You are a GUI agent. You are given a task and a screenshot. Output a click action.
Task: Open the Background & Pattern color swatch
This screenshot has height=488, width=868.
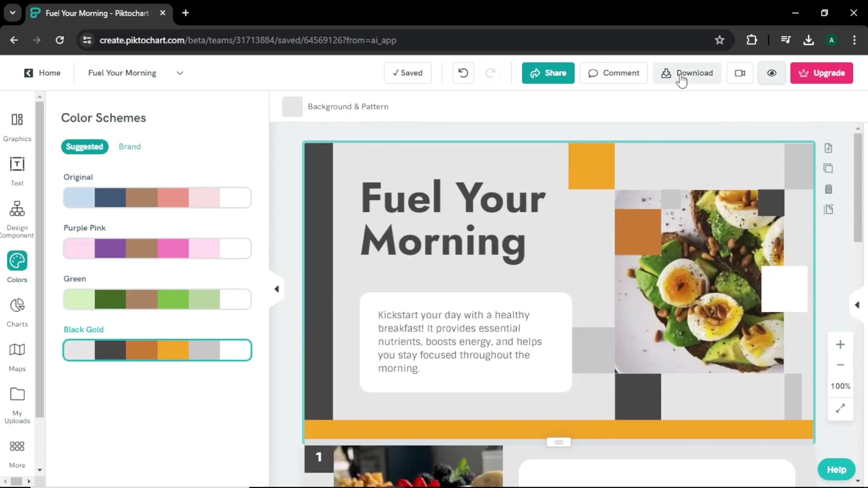pyautogui.click(x=292, y=107)
